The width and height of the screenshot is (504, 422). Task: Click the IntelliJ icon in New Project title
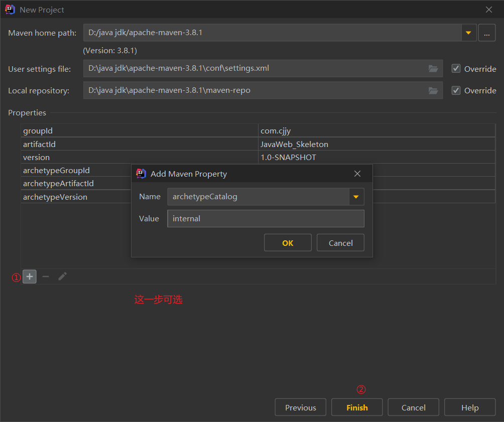point(10,10)
